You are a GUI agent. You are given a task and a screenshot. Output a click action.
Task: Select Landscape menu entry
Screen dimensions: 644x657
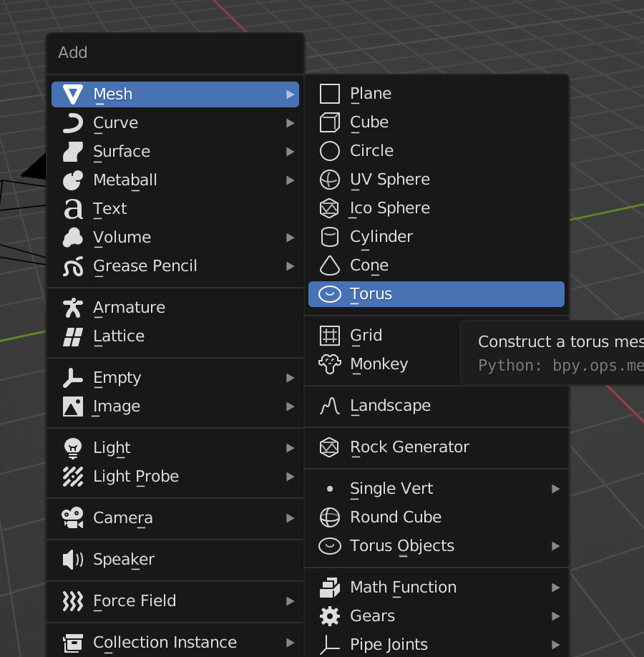pos(436,406)
